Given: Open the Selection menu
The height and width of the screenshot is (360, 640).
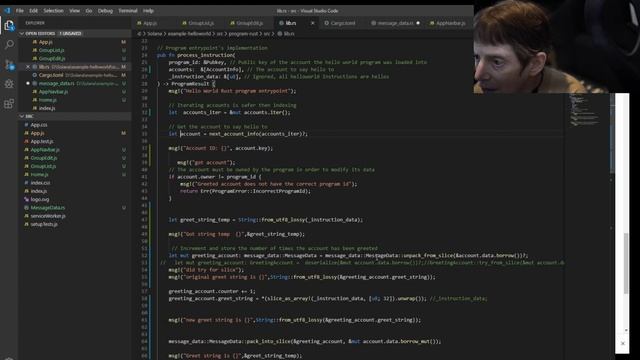Looking at the screenshot, I should tap(53, 11).
